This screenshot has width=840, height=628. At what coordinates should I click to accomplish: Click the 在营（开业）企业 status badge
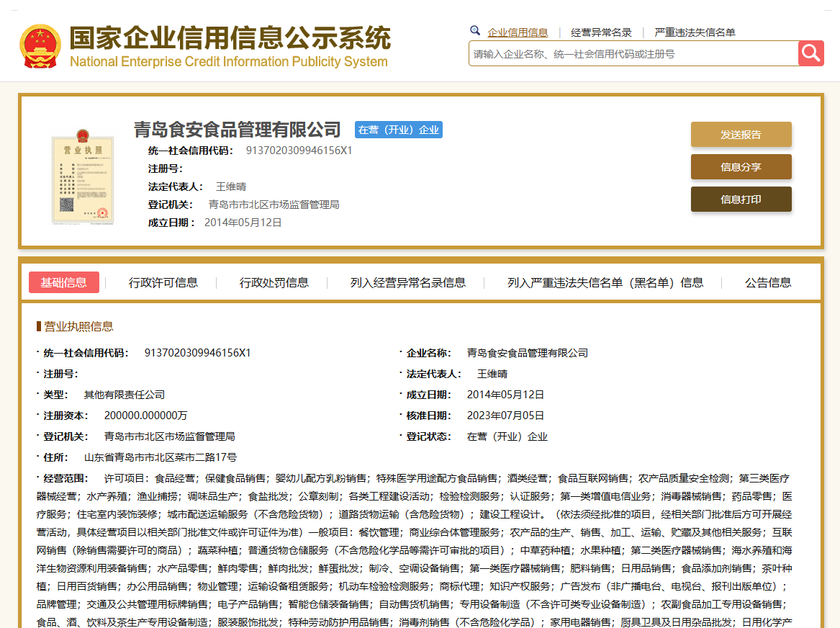pyautogui.click(x=399, y=130)
